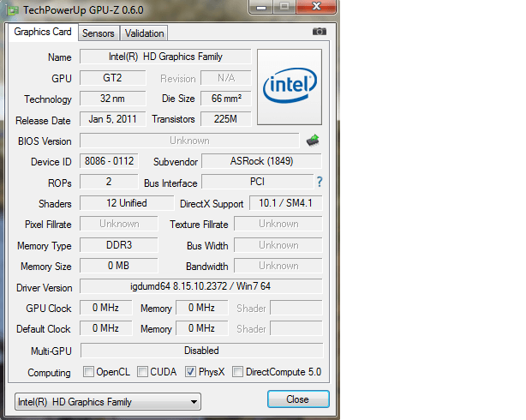The width and height of the screenshot is (526, 420).
Task: Click the Computing label
Action: pos(50,373)
